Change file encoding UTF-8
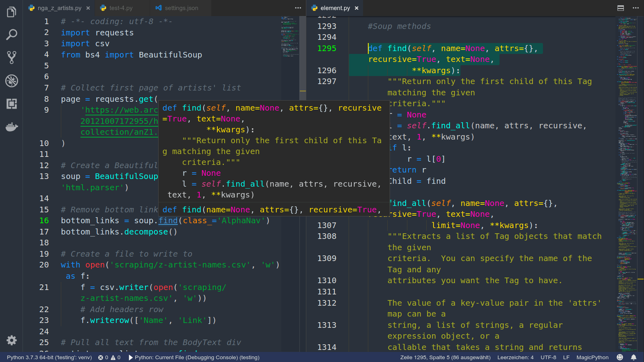Screen dimensions: 644x362 tap(548, 357)
